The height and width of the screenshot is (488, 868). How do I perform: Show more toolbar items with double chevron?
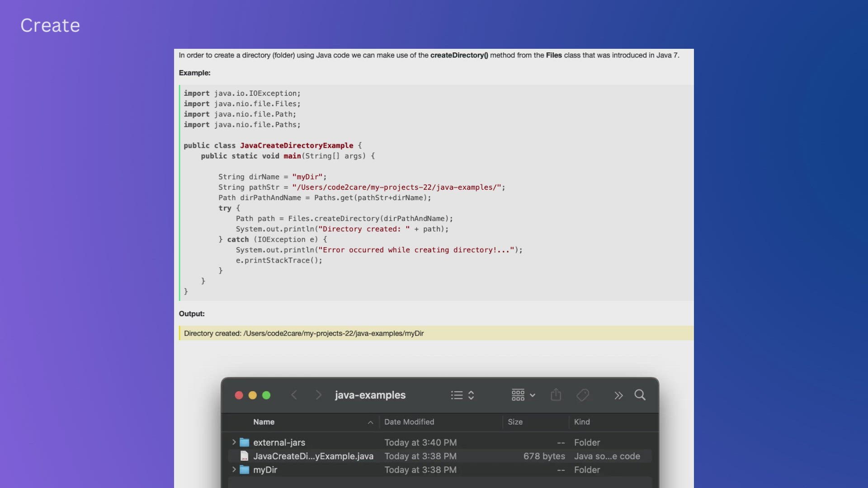[x=618, y=396]
